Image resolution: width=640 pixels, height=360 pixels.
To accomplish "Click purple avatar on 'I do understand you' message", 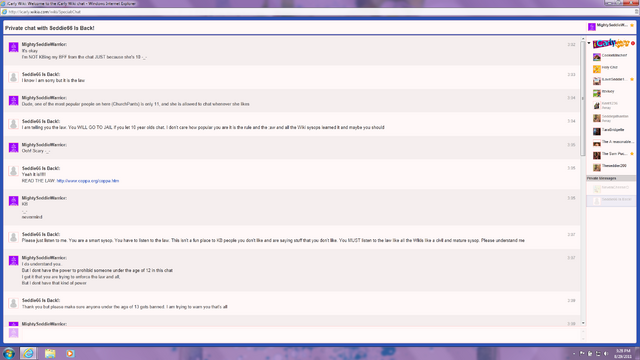I will click(13, 260).
